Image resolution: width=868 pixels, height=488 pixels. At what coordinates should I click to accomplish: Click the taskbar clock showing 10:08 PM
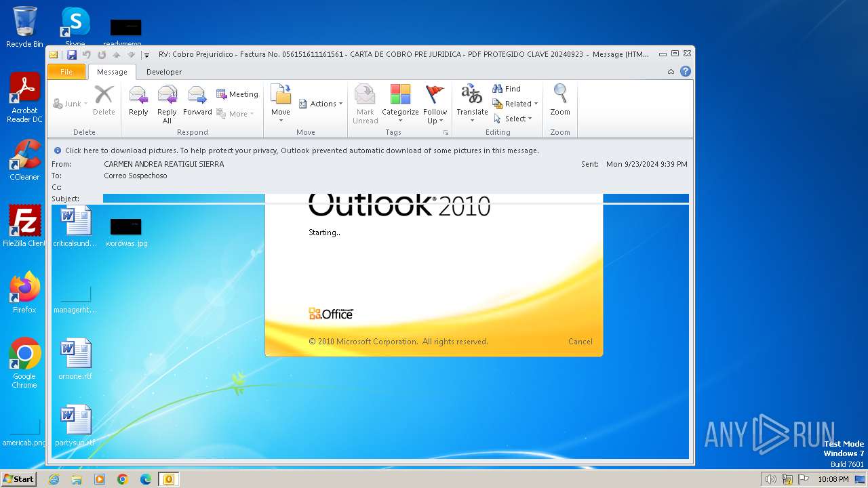coord(833,479)
